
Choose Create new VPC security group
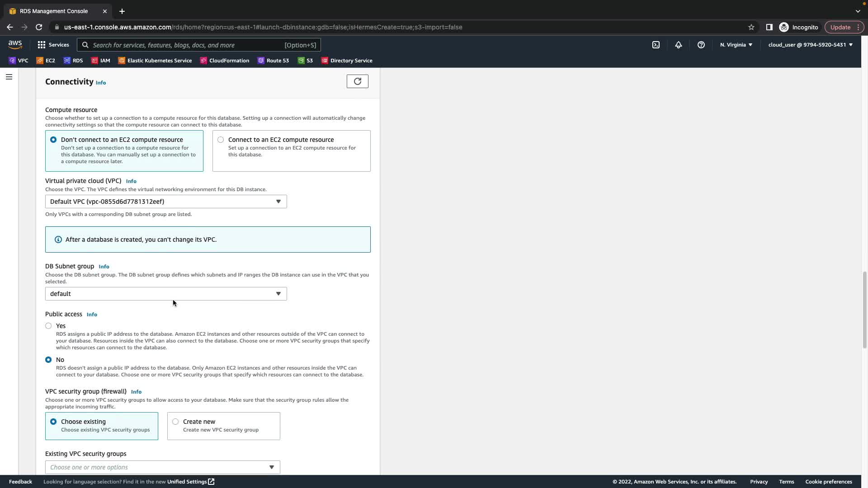coord(175,422)
